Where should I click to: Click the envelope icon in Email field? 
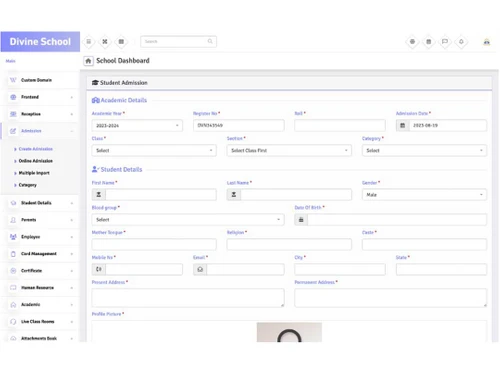tap(200, 269)
